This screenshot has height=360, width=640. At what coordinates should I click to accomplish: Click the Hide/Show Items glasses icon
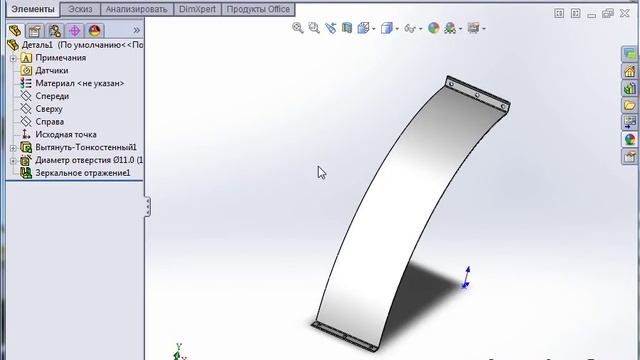coord(409,28)
